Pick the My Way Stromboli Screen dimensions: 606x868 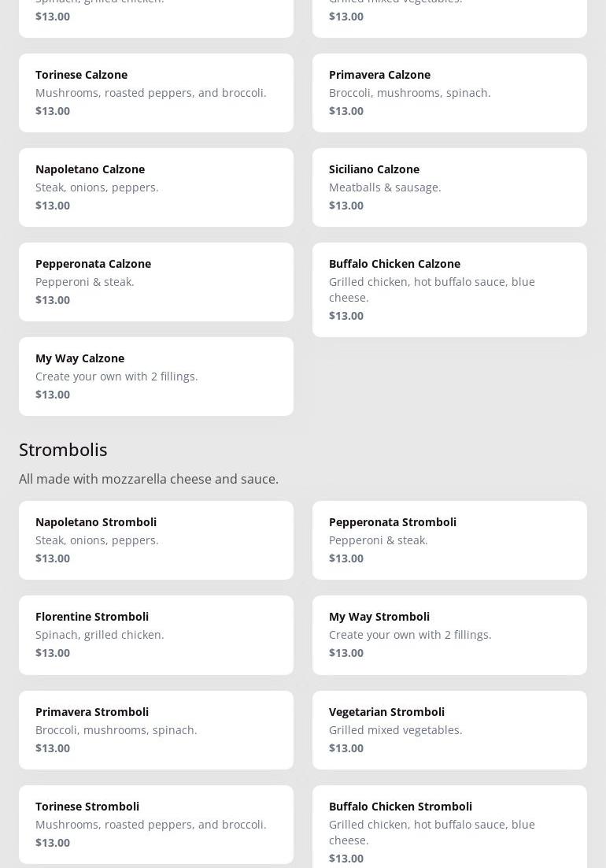click(449, 634)
